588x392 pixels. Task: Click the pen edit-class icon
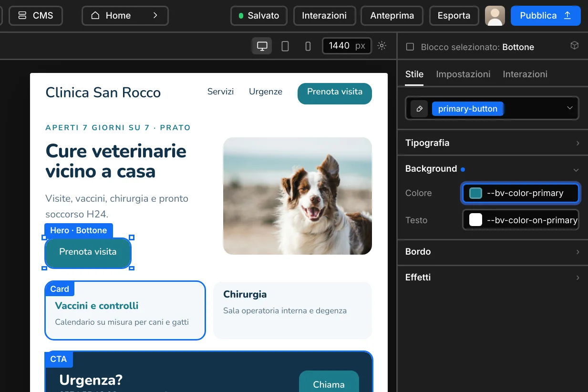tap(420, 109)
